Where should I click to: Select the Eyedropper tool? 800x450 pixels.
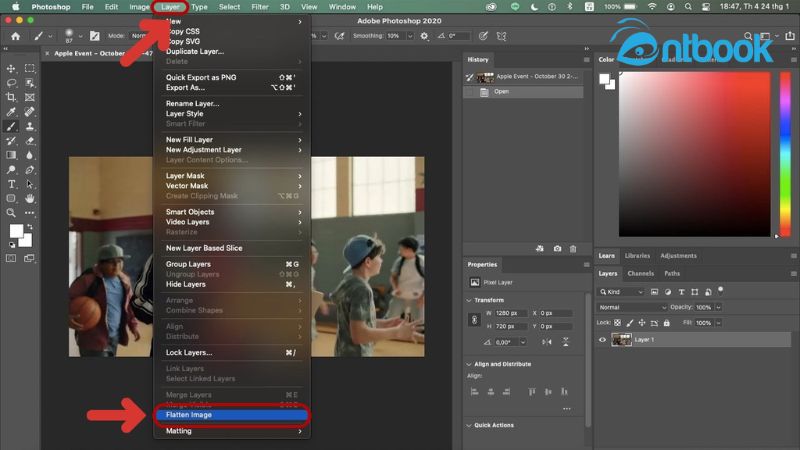pyautogui.click(x=11, y=112)
